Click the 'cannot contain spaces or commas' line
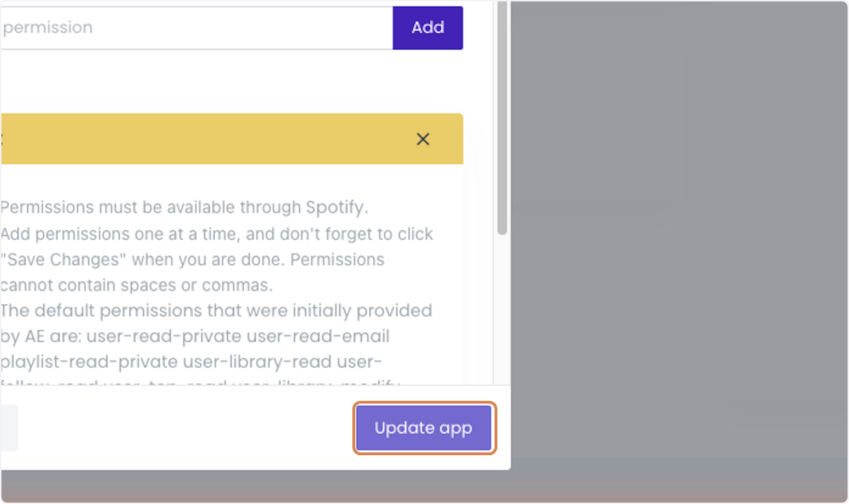The image size is (849, 504). [137, 285]
